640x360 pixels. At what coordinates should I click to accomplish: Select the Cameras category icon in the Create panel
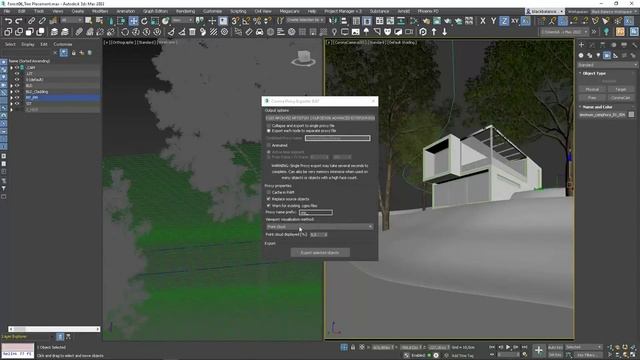click(x=607, y=56)
